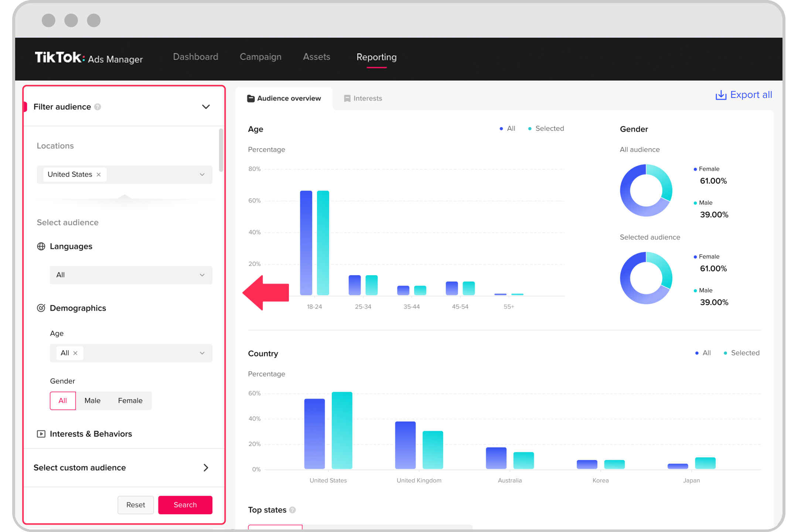Select the Female gender radio button
The image size is (798, 532).
[x=129, y=400]
